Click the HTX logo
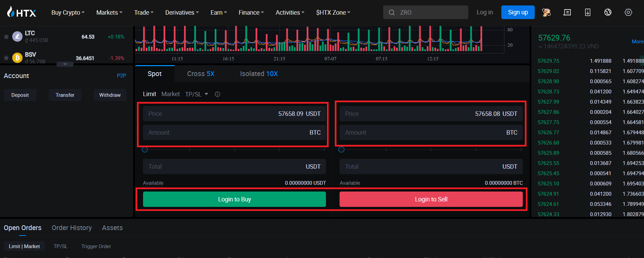Screen dimensions: 644x258 point(21,12)
